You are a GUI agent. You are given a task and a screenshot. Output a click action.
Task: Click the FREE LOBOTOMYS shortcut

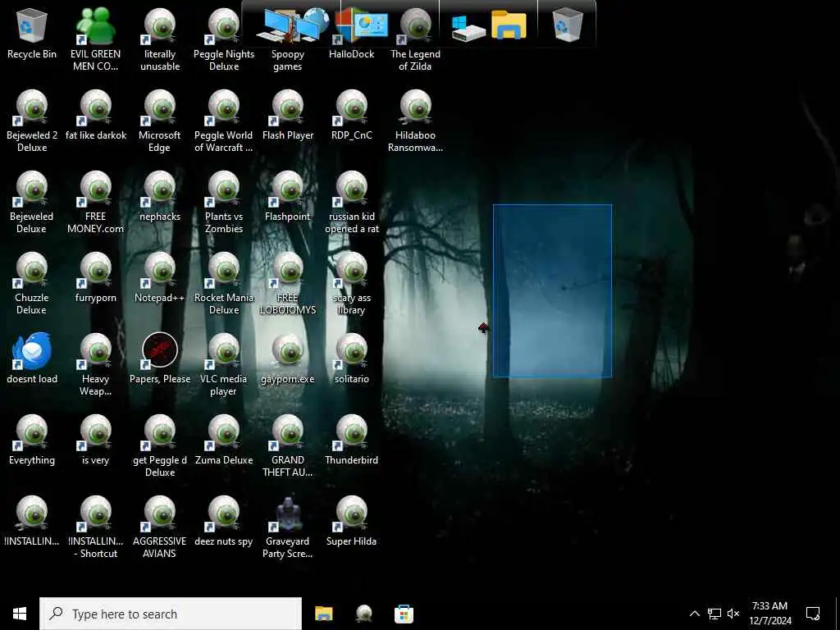(x=288, y=283)
